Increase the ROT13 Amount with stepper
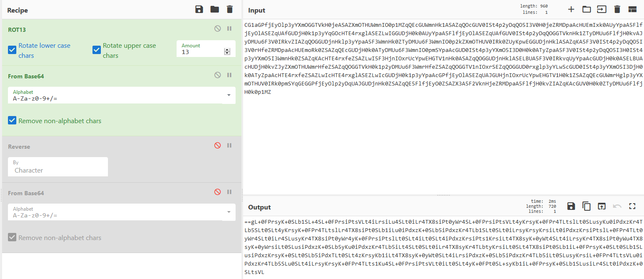Screen dimensions: 644x279 pyautogui.click(x=227, y=50)
